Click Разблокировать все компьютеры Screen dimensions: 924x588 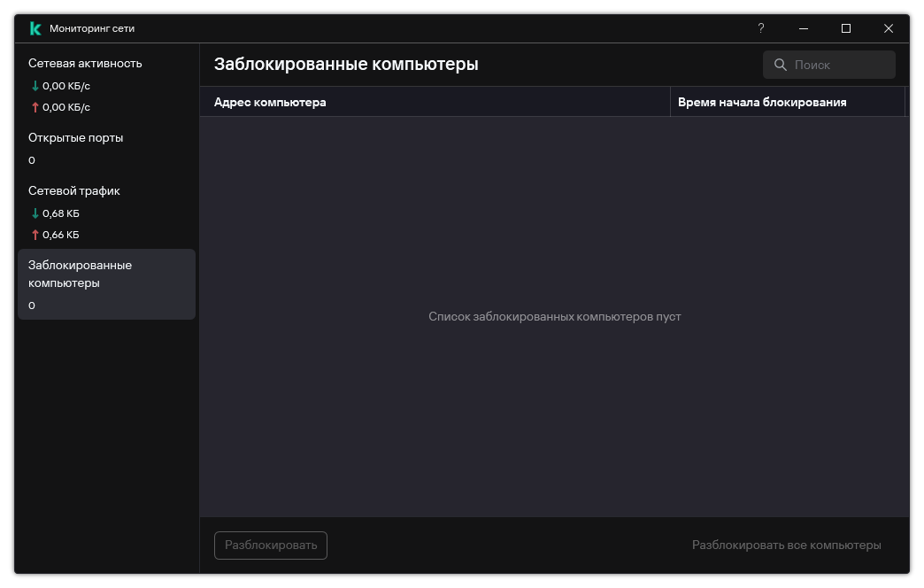click(786, 545)
